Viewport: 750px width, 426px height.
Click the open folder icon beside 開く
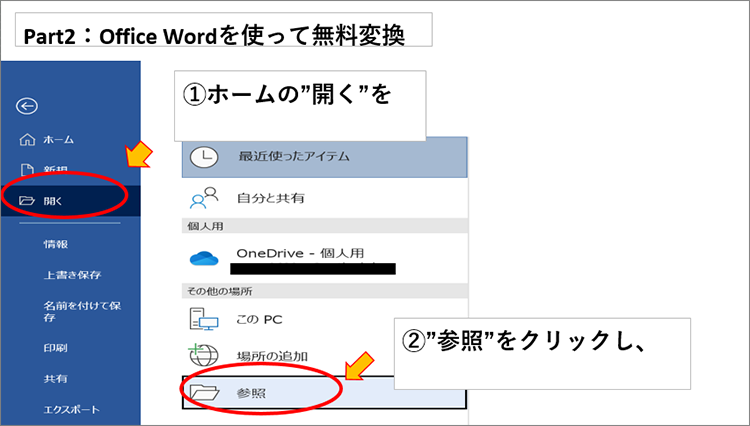27,201
